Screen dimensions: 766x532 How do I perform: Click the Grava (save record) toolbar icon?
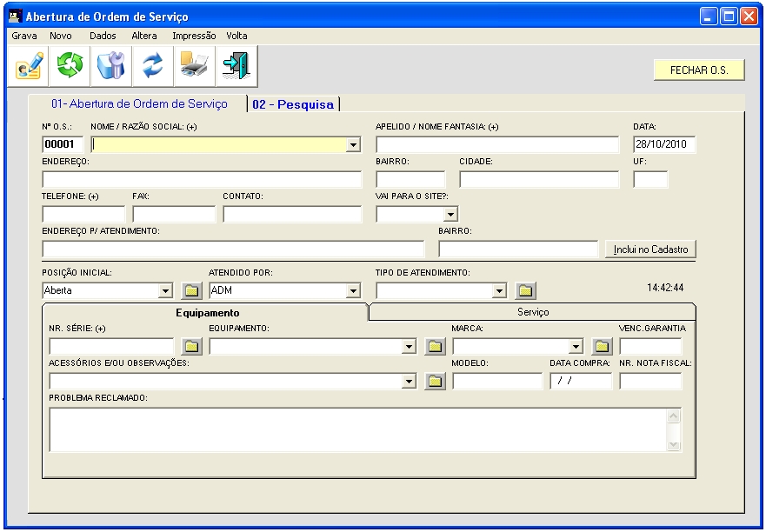[29, 66]
